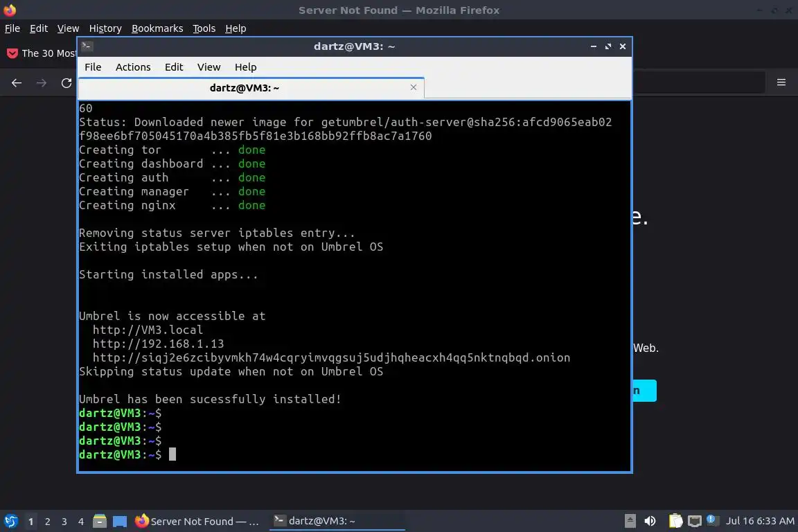Open Firefox File menu
The image size is (798, 532).
12,28
